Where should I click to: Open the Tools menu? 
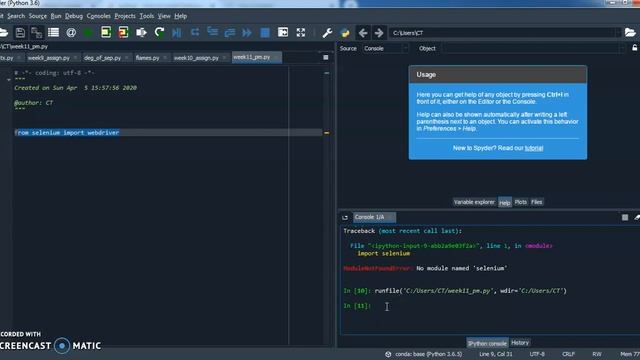147,16
